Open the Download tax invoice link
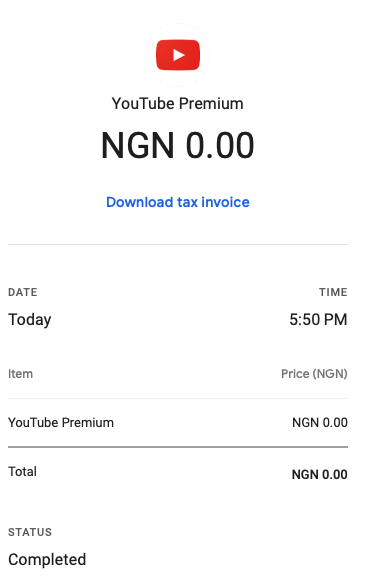 pyautogui.click(x=178, y=202)
